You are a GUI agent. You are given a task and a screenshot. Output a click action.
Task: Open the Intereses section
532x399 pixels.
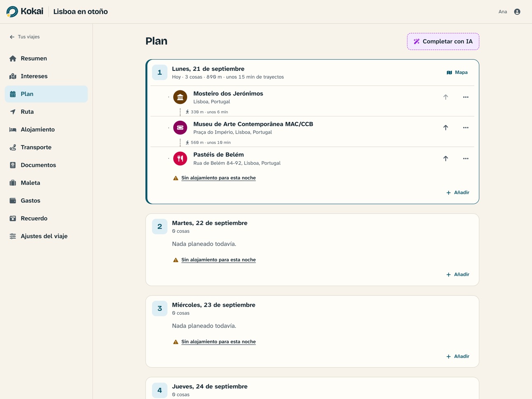(x=46, y=76)
